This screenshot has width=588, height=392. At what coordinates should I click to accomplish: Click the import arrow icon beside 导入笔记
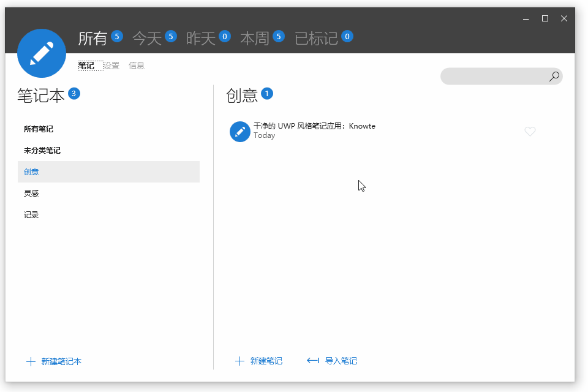(313, 361)
